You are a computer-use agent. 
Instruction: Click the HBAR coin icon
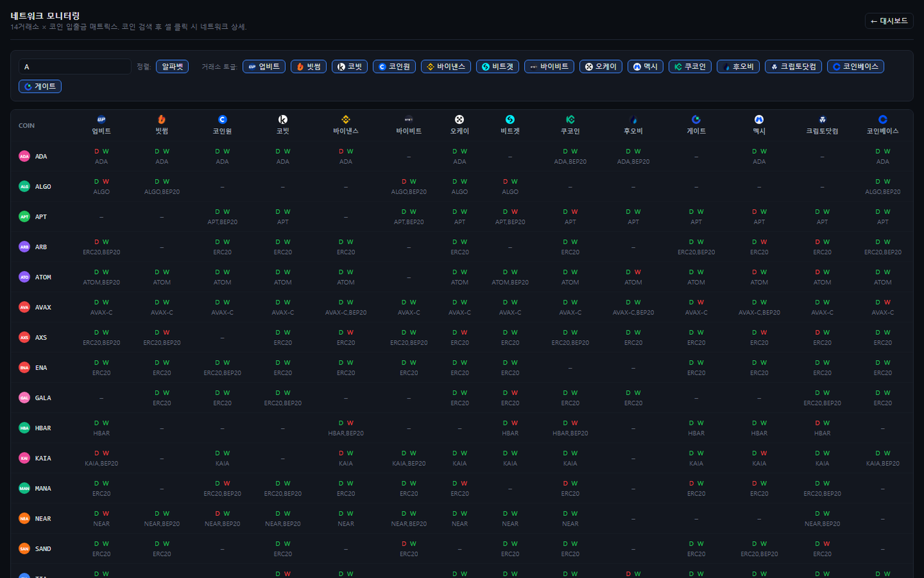[24, 428]
